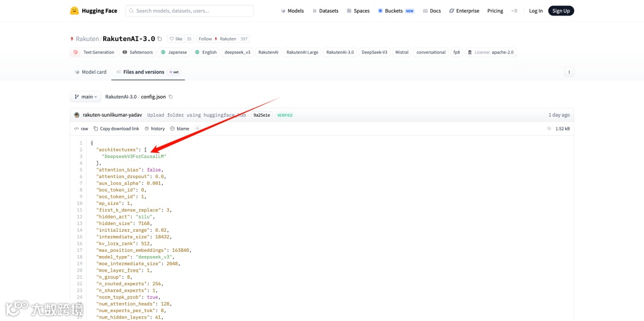Click the Hugging Face logo
Image resolution: width=644 pixels, height=321 pixels.
[x=93, y=11]
